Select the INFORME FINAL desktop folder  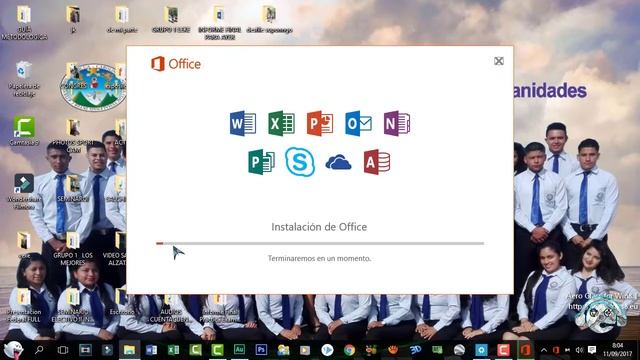point(219,23)
